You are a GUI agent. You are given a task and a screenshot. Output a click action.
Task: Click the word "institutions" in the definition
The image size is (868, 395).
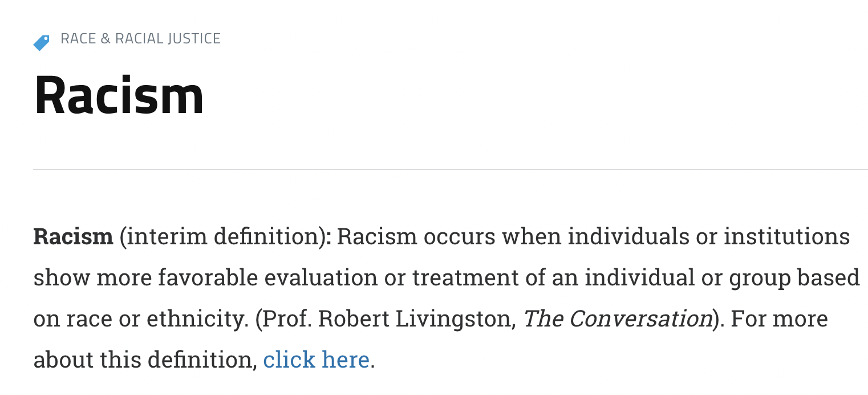[x=786, y=236]
